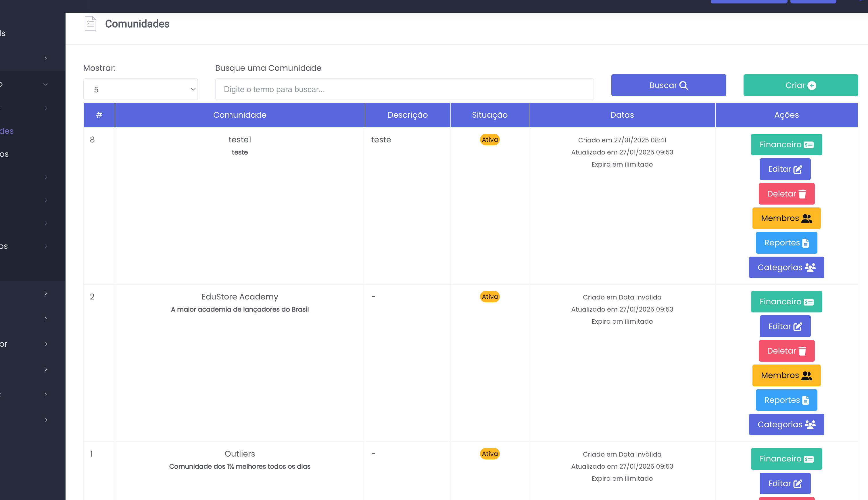Delete the teste1 community

(x=786, y=194)
